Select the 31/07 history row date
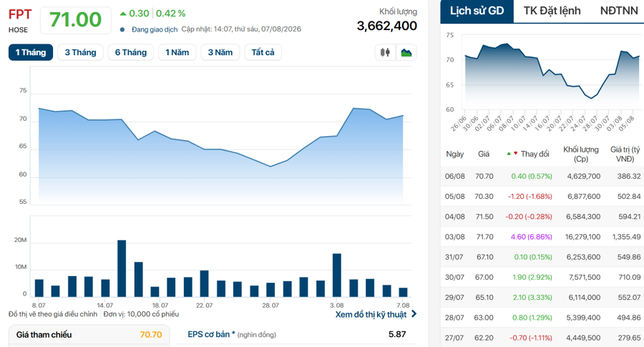Screen dimensions: 644x347 click(454, 257)
